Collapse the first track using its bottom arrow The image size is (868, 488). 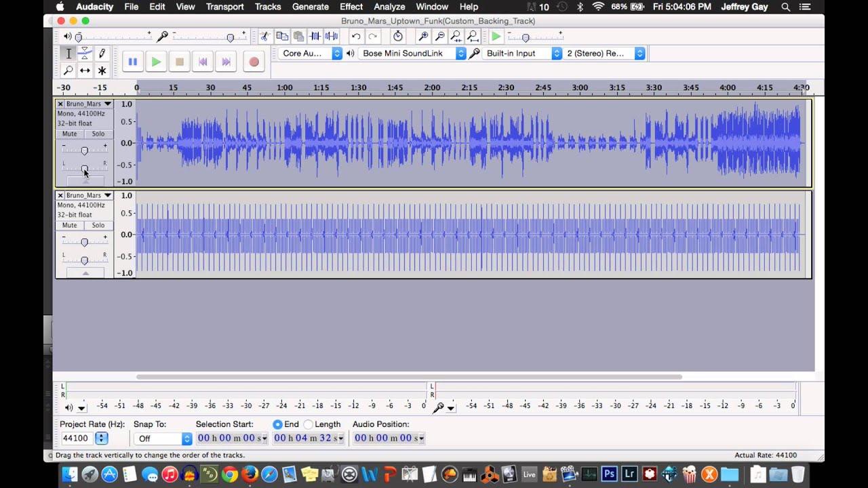(x=85, y=181)
